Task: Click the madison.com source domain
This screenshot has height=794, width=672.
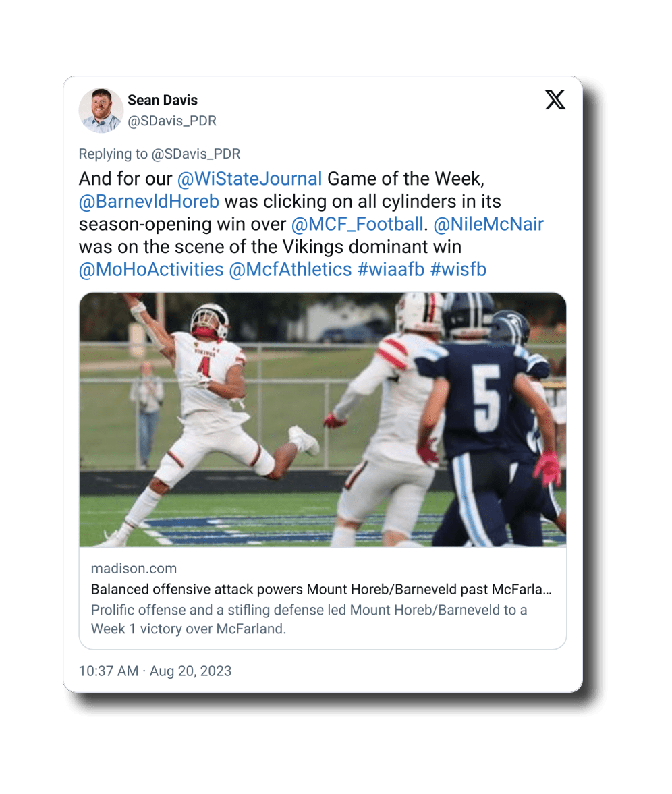Action: point(134,569)
